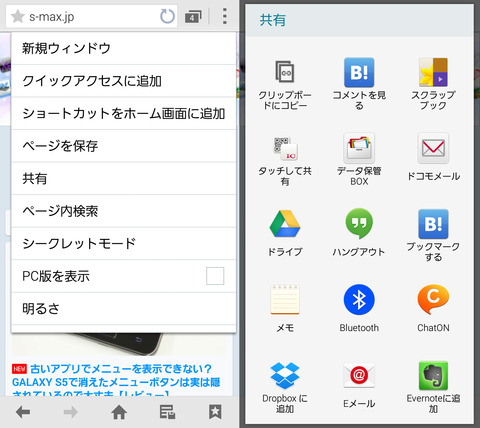
Task: Open the 明るさ brightness setting
Action: [124, 309]
